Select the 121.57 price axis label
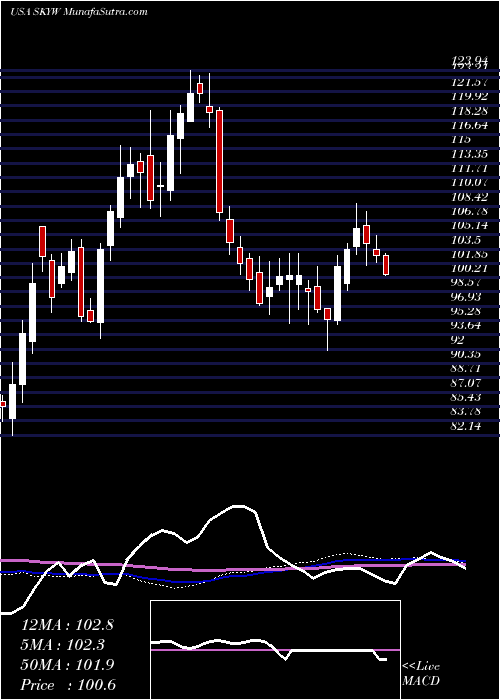The width and height of the screenshot is (500, 700). pos(469,82)
